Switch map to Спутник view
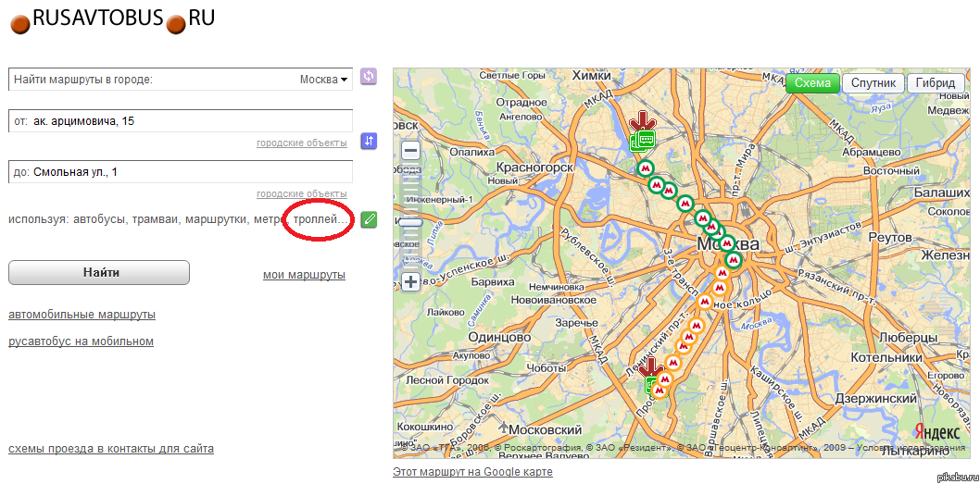 pos(873,83)
